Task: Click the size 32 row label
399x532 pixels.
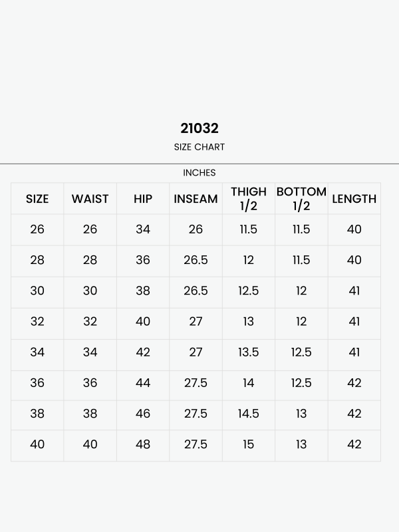Action: (37, 322)
